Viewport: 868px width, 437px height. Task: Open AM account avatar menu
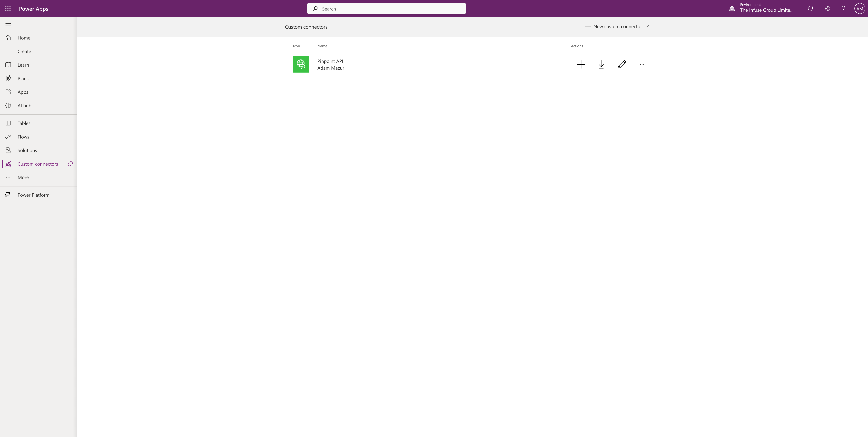(860, 9)
